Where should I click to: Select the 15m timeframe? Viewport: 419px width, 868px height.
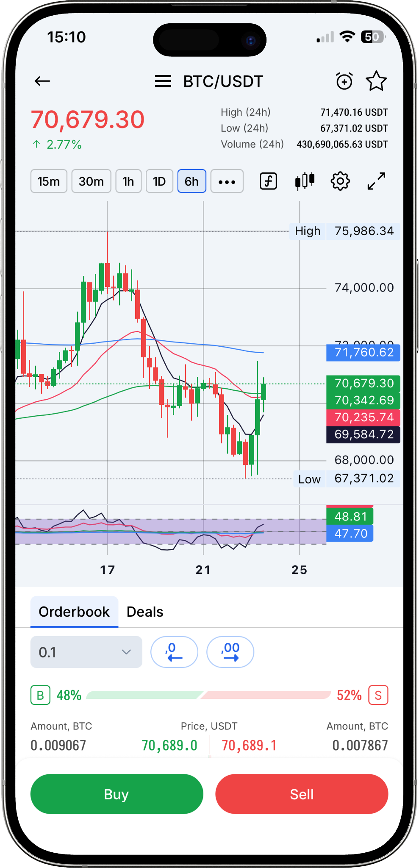click(49, 181)
